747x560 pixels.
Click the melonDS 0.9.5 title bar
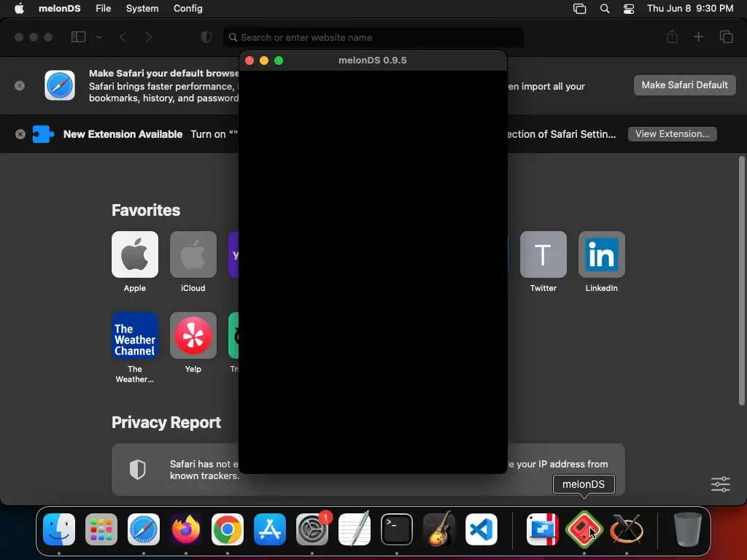point(373,61)
